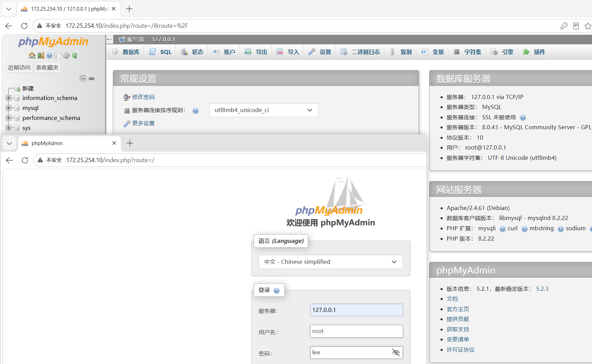Click 不安全 warning in back window address bar
This screenshot has height=364, width=592.
[49, 26]
